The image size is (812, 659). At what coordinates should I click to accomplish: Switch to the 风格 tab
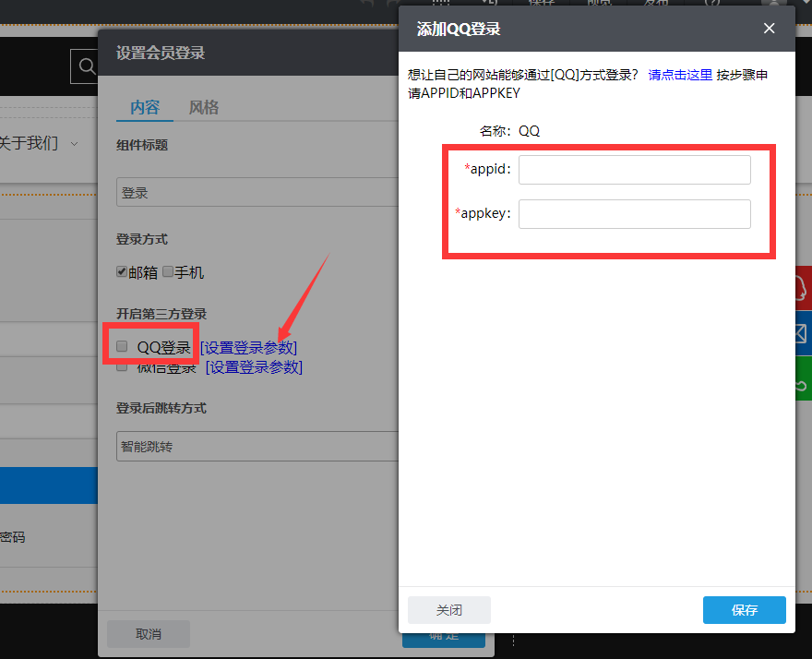click(x=203, y=107)
